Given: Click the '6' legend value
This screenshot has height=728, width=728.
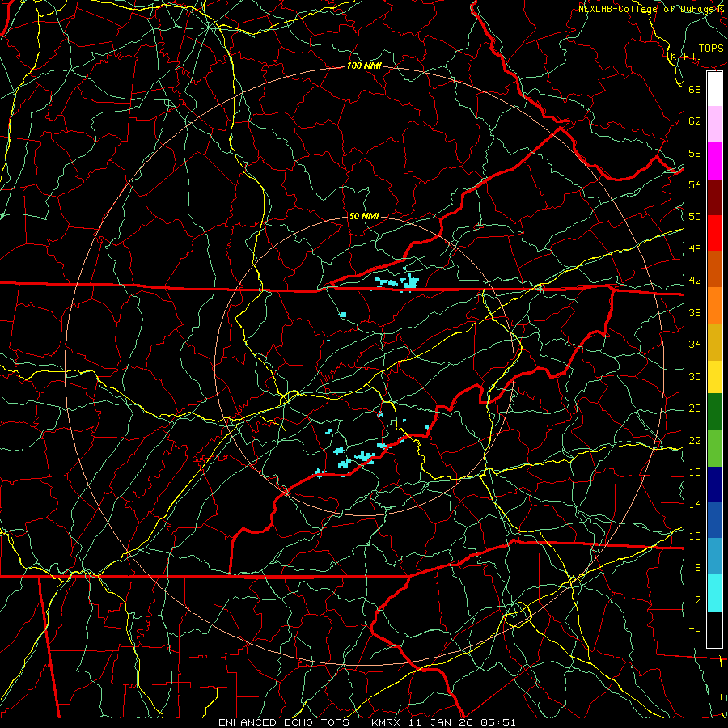Looking at the screenshot, I should click(698, 568).
